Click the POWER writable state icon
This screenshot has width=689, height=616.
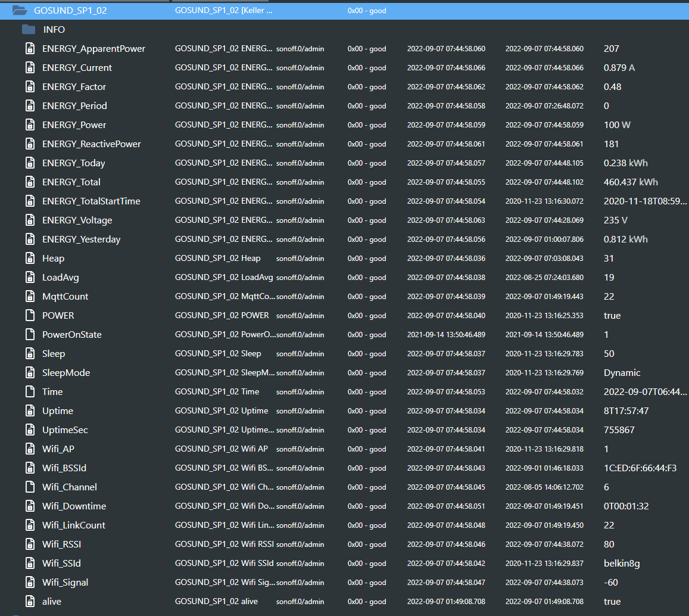point(30,315)
